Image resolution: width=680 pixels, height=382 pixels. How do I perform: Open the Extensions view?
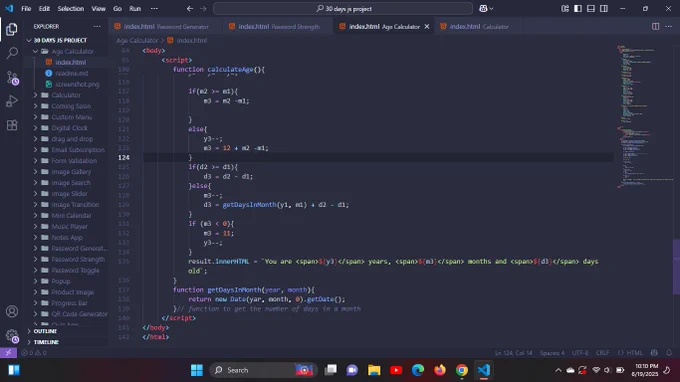[x=12, y=125]
